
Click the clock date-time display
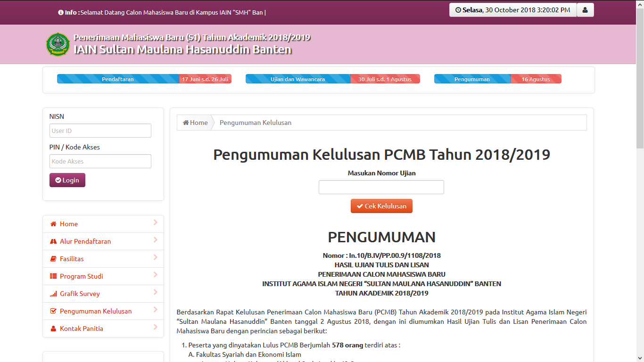point(513,10)
